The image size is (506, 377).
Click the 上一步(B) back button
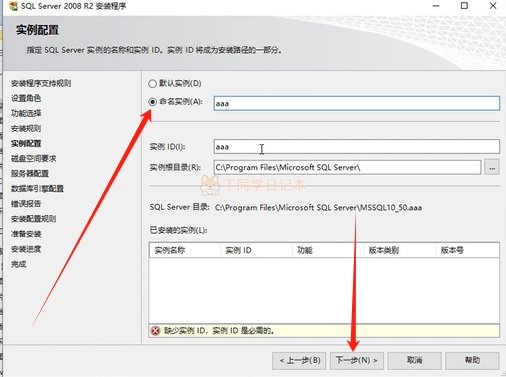[x=299, y=360]
